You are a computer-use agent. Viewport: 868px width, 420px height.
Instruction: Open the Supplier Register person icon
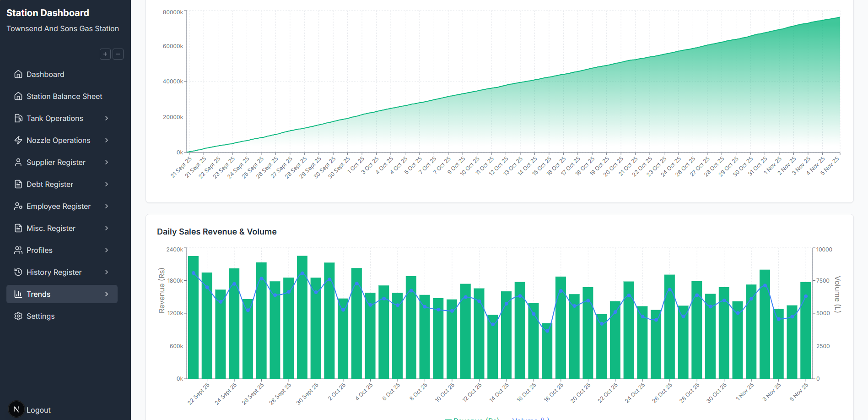coord(18,162)
